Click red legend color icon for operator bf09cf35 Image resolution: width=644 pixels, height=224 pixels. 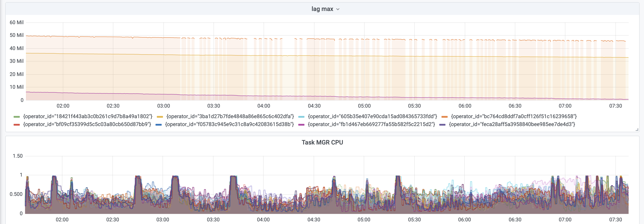[x=16, y=125]
